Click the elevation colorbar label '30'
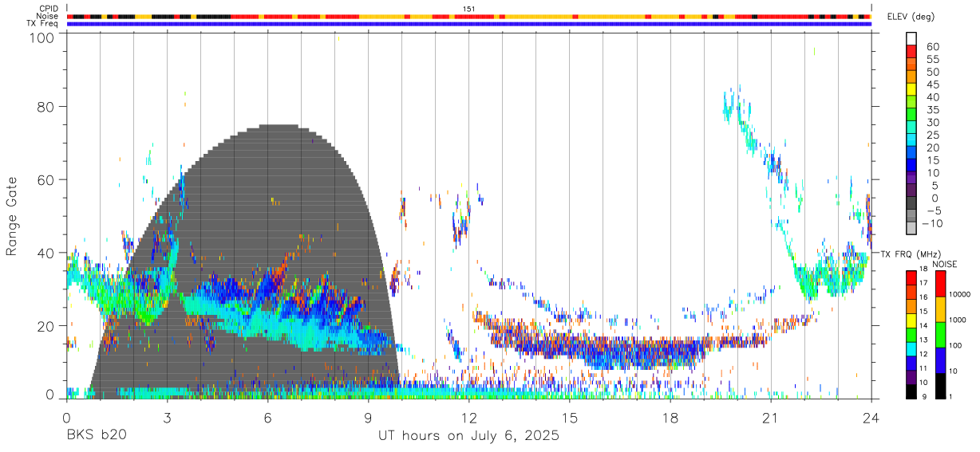 click(932, 123)
